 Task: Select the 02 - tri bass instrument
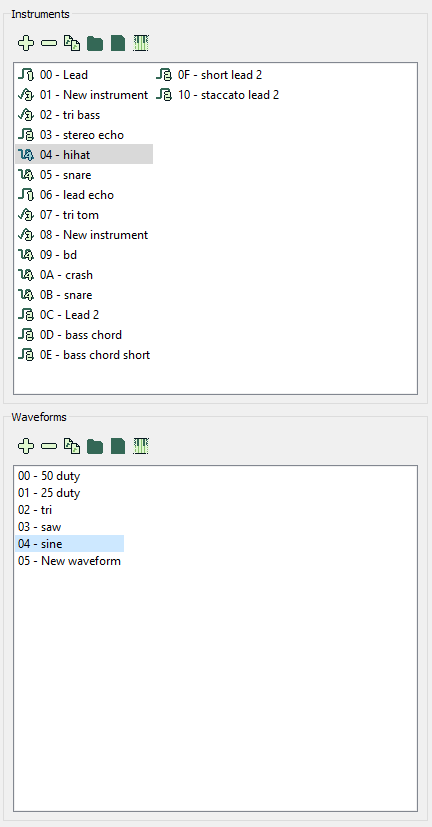(x=84, y=115)
